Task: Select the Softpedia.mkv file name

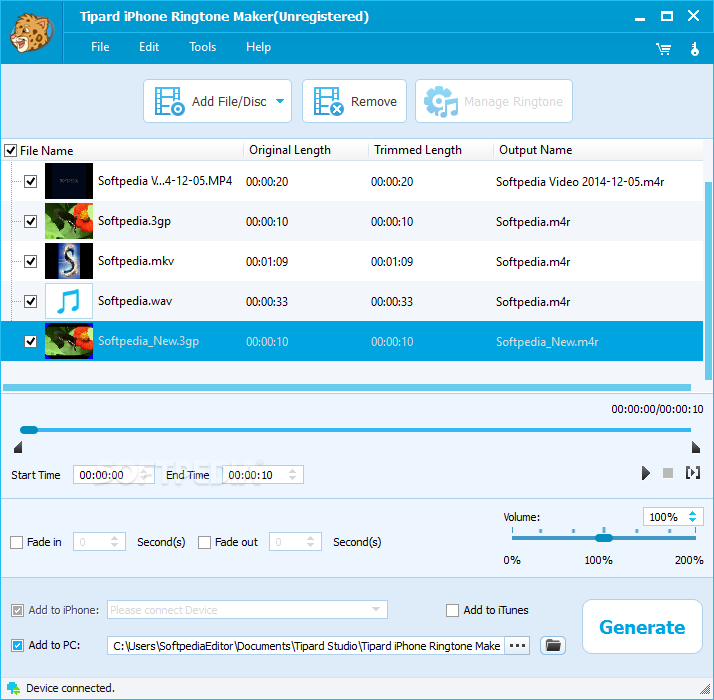Action: click(136, 261)
